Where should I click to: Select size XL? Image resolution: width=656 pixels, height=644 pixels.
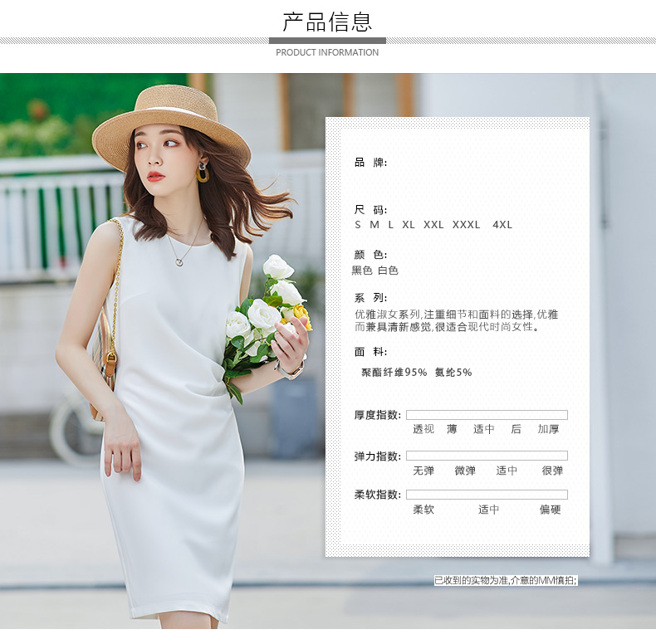[x=409, y=225]
